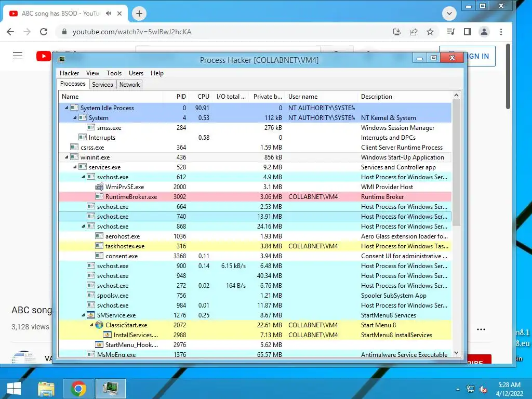Click the Chrome page scrollbar thumb
532x399 pixels.
pyautogui.click(x=508, y=76)
